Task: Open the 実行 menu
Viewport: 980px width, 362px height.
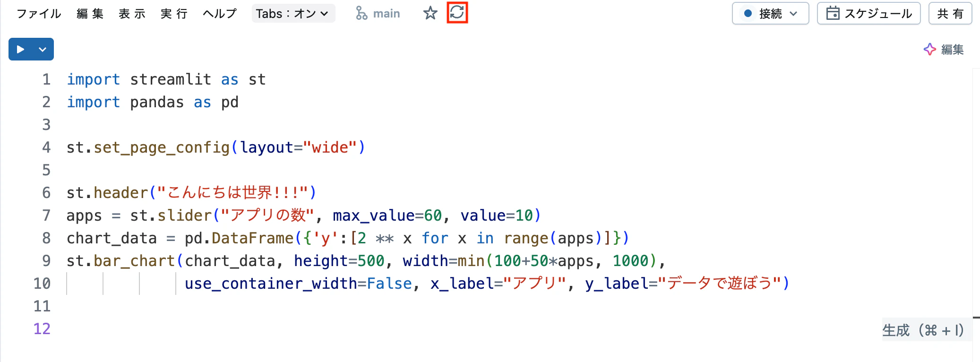Action: (x=174, y=14)
